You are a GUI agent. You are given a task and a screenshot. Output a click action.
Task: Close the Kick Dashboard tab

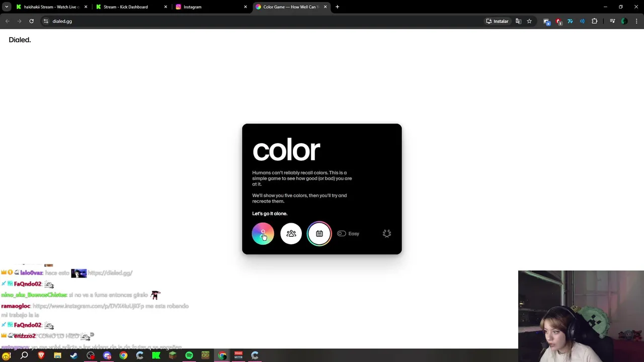(x=166, y=7)
